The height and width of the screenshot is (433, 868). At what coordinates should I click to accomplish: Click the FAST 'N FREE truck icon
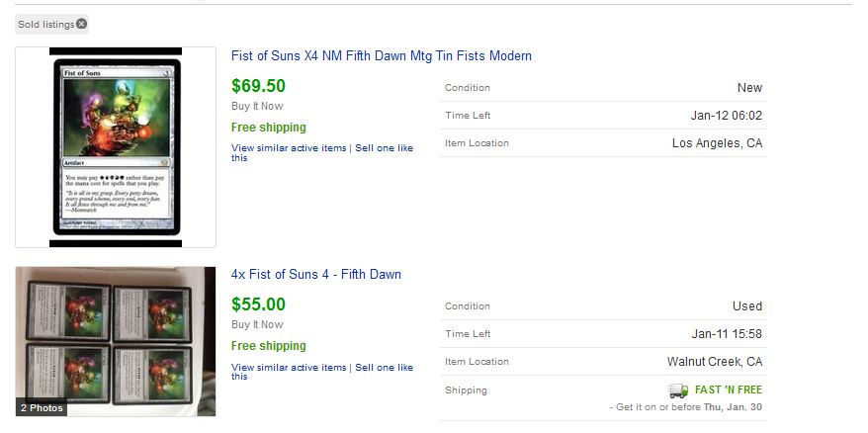tap(678, 390)
